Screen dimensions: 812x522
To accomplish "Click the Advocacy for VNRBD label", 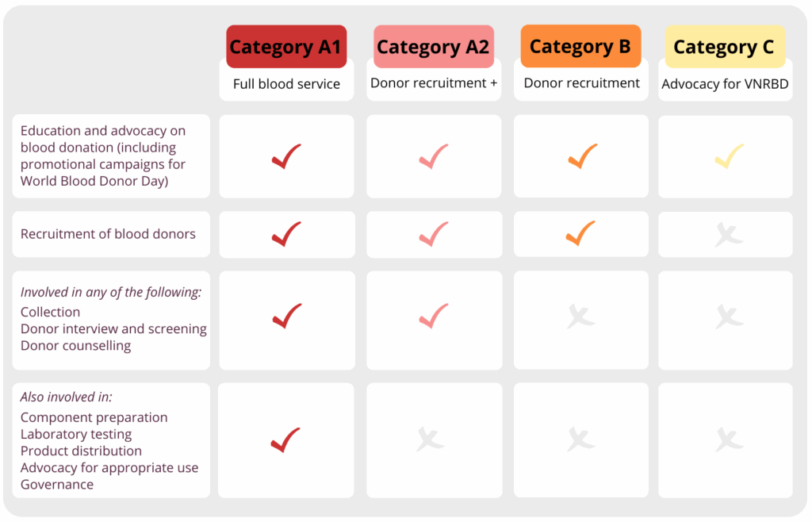I will click(x=725, y=84).
